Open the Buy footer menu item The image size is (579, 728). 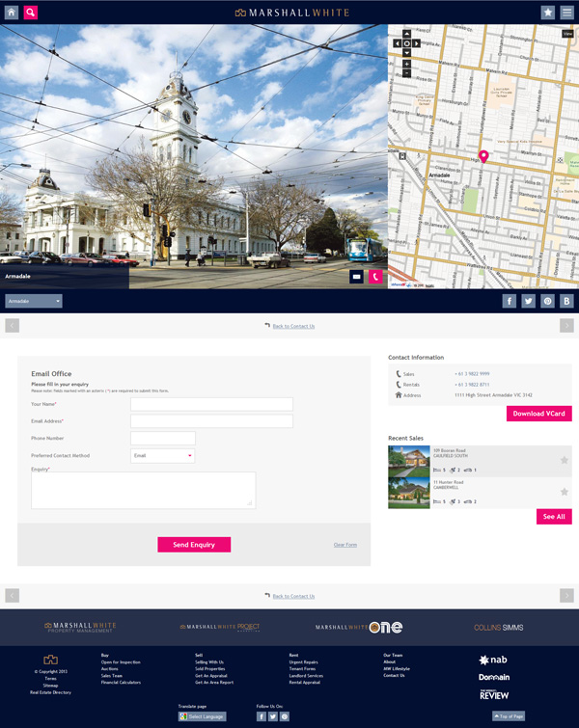(x=104, y=655)
